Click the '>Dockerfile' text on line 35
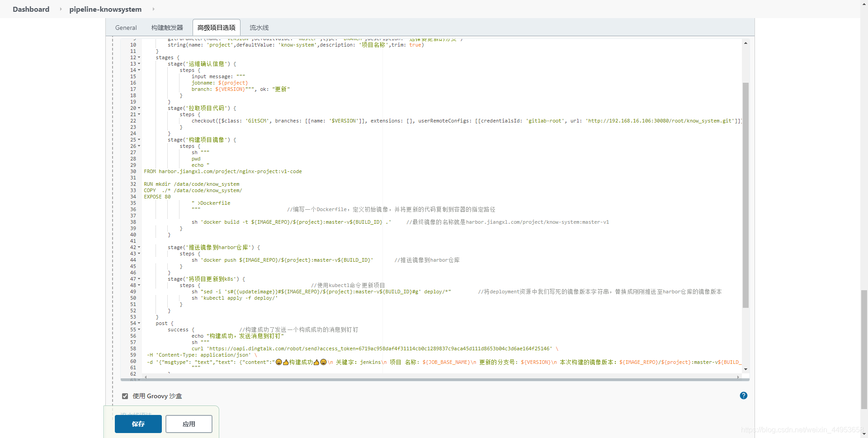Image resolution: width=868 pixels, height=438 pixels. [x=214, y=203]
